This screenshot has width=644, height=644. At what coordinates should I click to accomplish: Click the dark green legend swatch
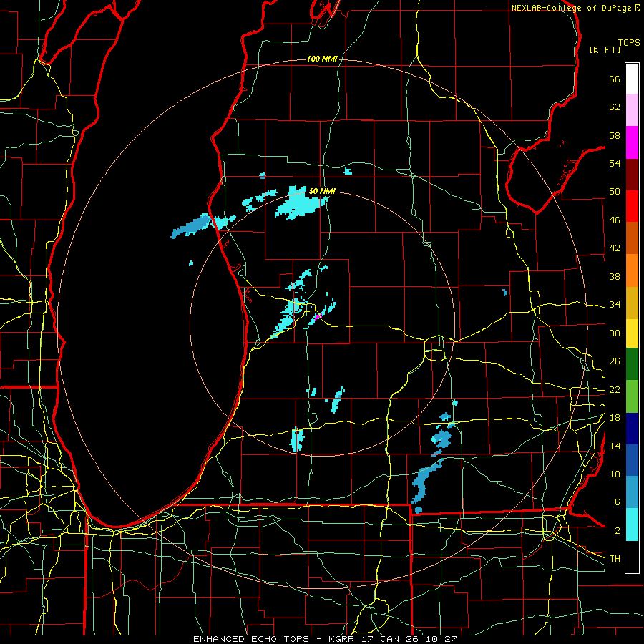point(632,364)
